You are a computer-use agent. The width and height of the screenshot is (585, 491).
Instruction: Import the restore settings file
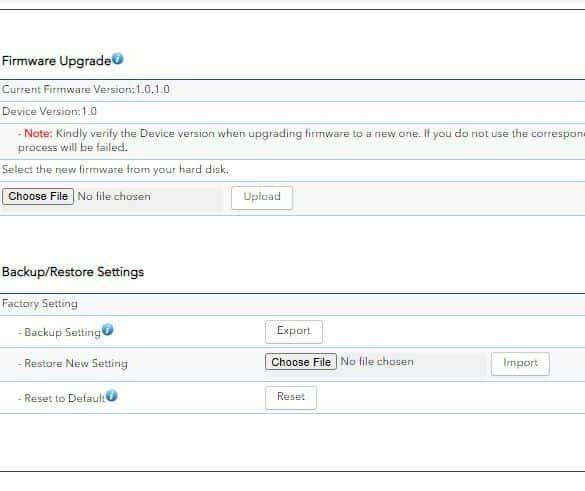[x=520, y=363]
